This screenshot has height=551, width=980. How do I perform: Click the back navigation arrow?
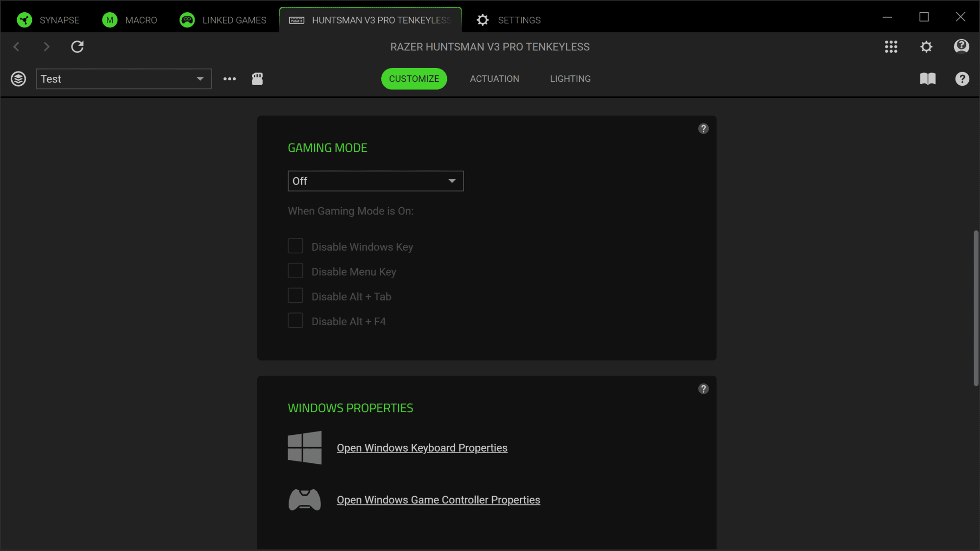(16, 47)
